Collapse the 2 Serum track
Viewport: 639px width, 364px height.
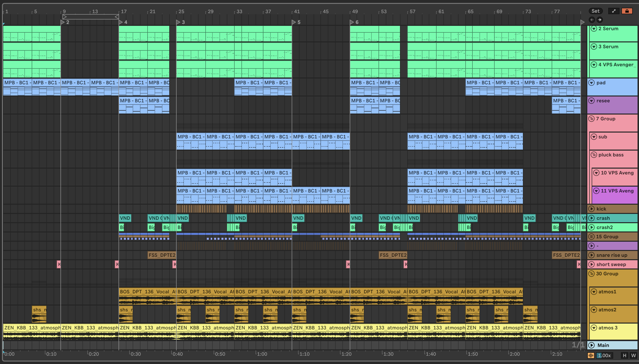(594, 29)
